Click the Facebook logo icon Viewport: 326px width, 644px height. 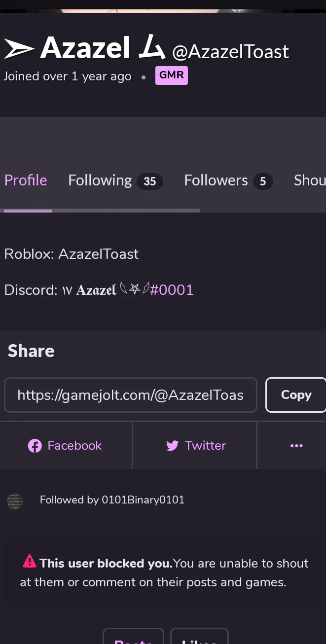[x=35, y=446]
